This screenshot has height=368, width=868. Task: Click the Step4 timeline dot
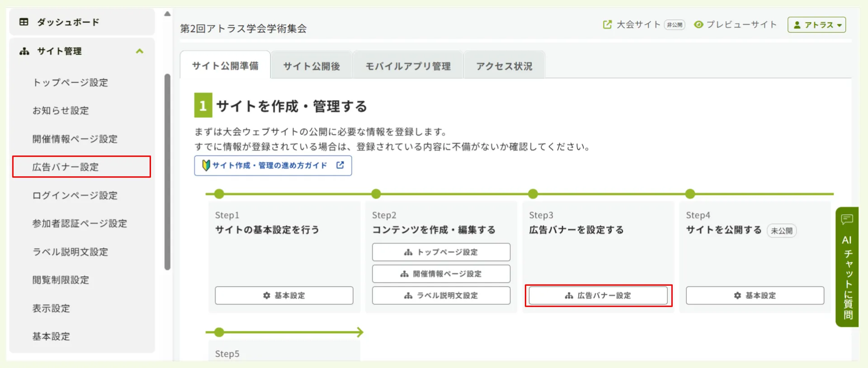pos(690,194)
